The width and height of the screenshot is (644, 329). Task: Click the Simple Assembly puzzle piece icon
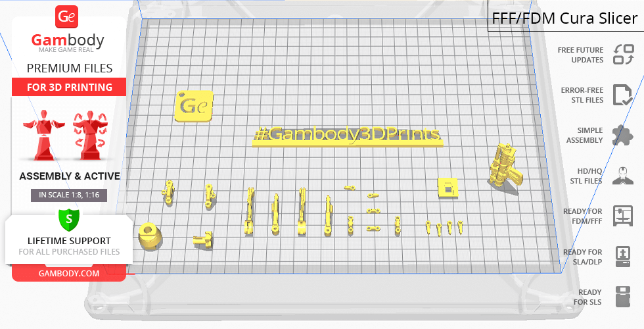pos(622,136)
